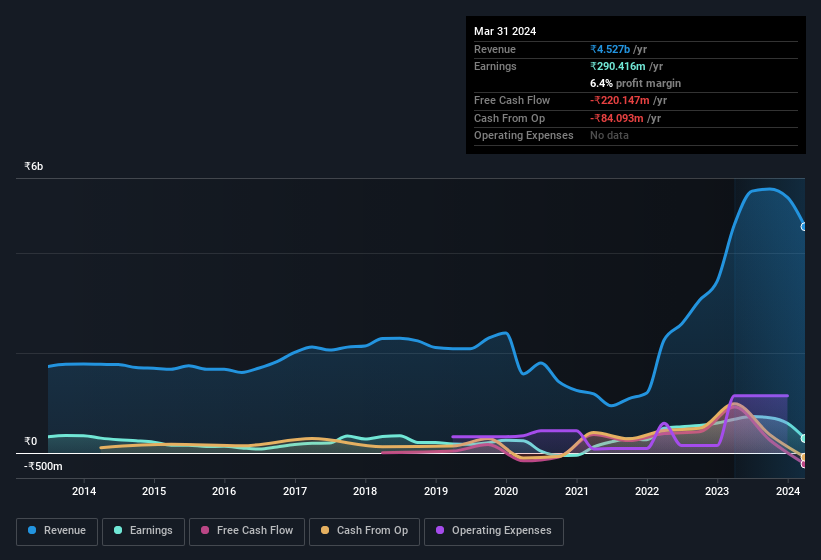Click the 2018 x-axis label

click(365, 491)
